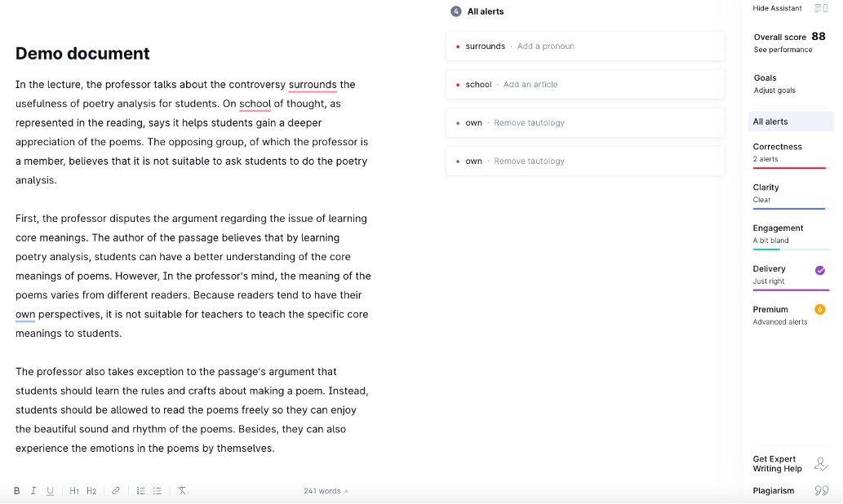Toggle underline formatting in the toolbar
Image resolution: width=843 pixels, height=504 pixels.
pyautogui.click(x=50, y=491)
